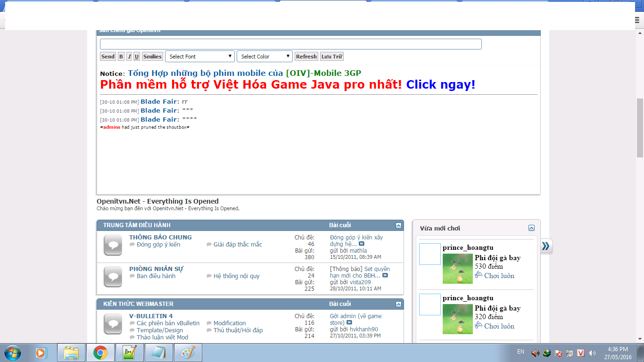Click the Refresh button in the shoutbox

click(306, 57)
